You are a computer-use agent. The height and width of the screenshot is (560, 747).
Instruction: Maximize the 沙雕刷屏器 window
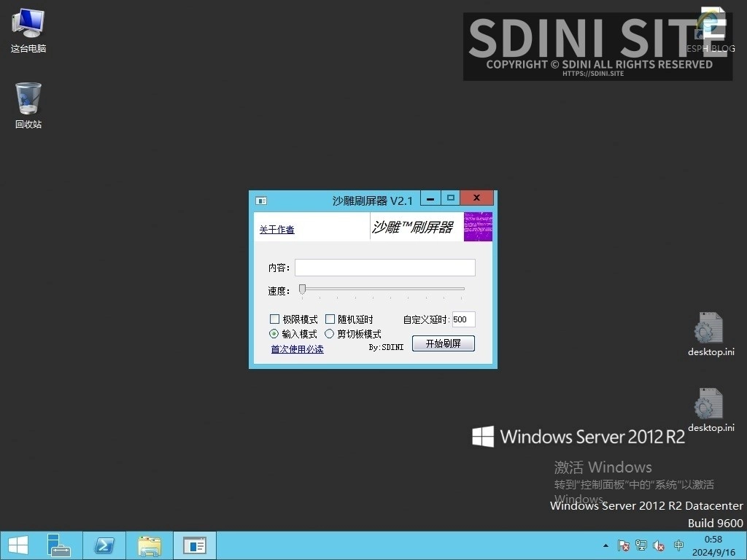tap(451, 198)
